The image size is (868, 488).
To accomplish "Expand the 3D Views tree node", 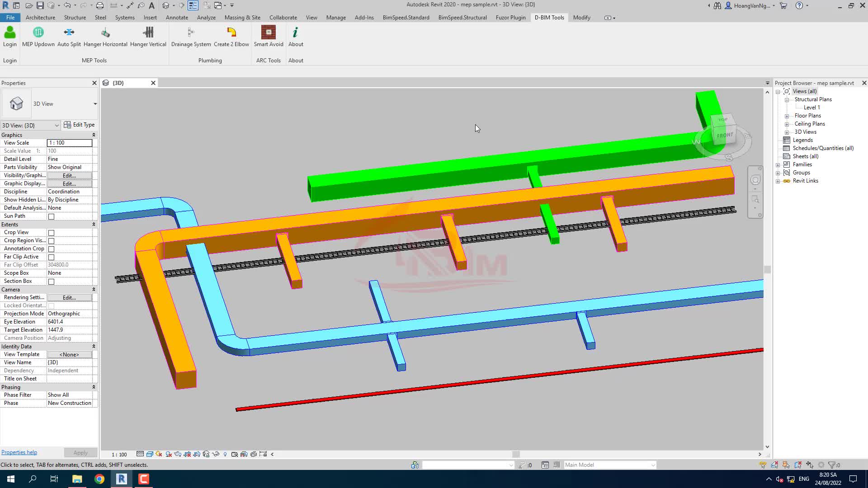I will [787, 132].
